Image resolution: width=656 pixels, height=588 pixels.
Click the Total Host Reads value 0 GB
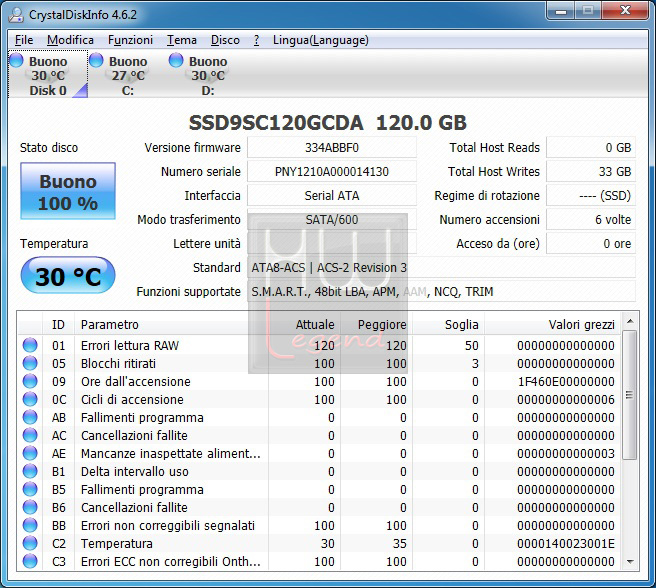[x=591, y=147]
